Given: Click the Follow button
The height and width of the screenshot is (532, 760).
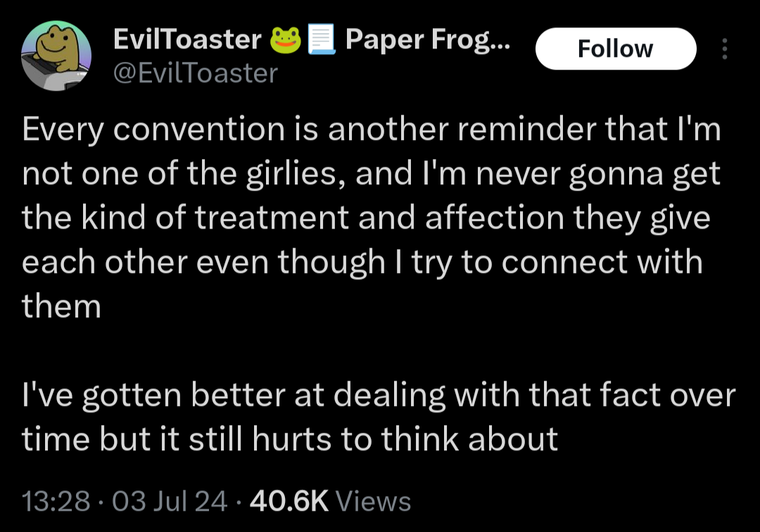Looking at the screenshot, I should click(x=616, y=49).
